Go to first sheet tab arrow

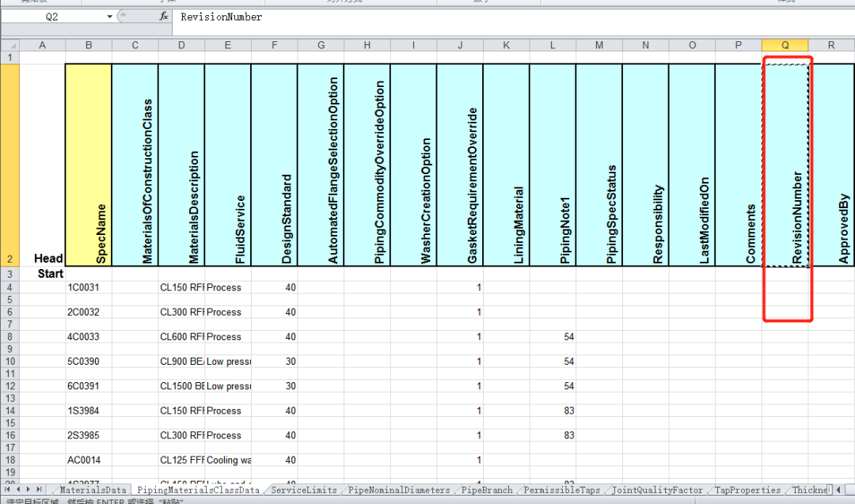(x=7, y=489)
